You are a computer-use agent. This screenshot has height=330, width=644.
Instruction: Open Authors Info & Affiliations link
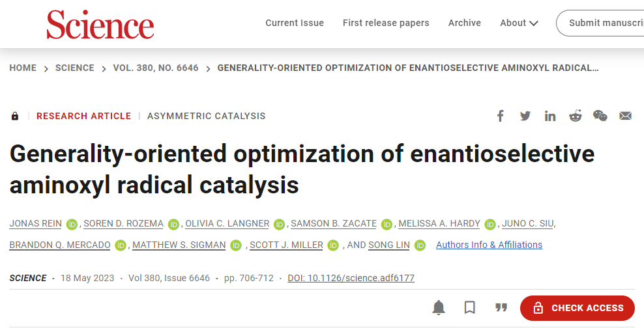tap(489, 245)
